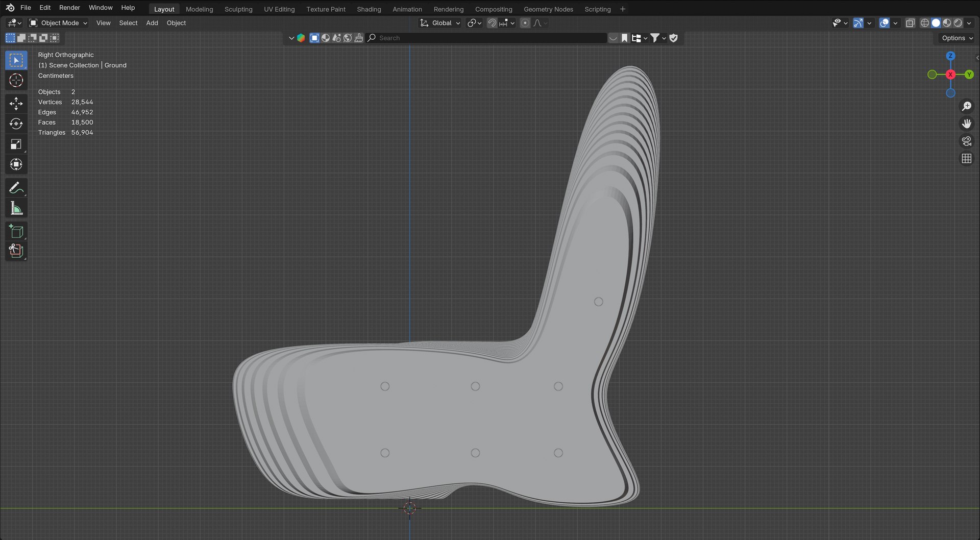Open the editor type dropdown
The width and height of the screenshot is (980, 540).
pyautogui.click(x=14, y=23)
